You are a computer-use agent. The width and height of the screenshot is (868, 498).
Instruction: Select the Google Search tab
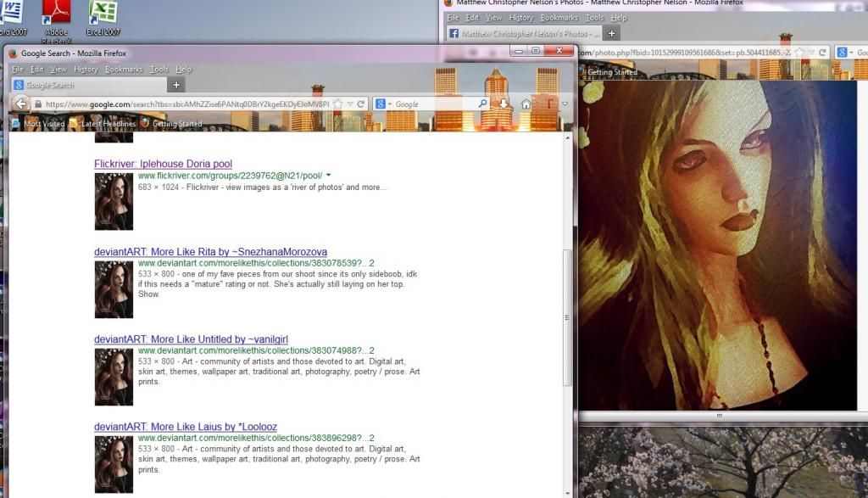(x=88, y=85)
